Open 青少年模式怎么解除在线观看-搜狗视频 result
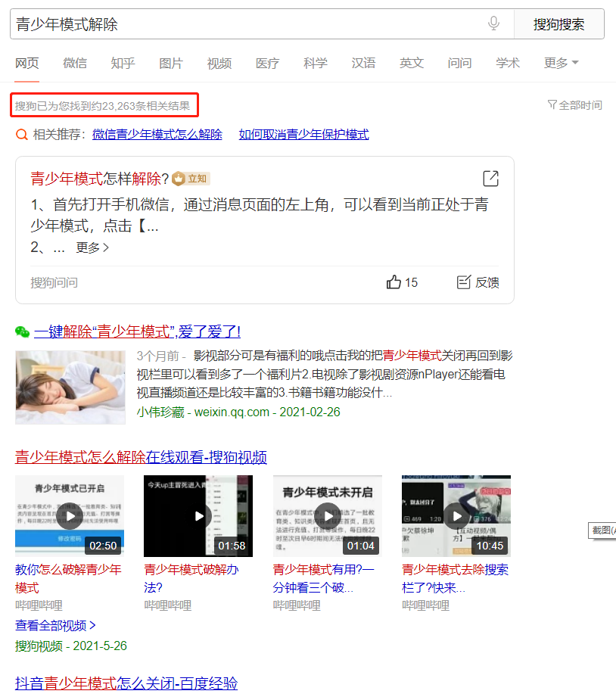 141,457
